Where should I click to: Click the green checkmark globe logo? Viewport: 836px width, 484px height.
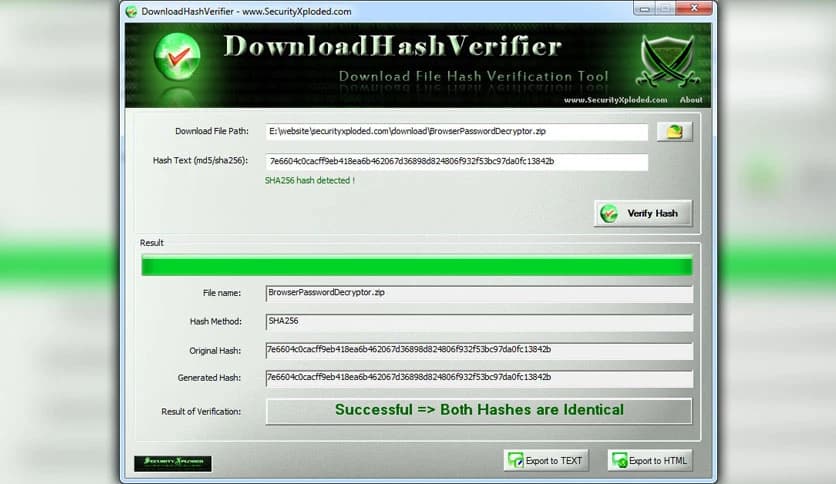pos(177,57)
